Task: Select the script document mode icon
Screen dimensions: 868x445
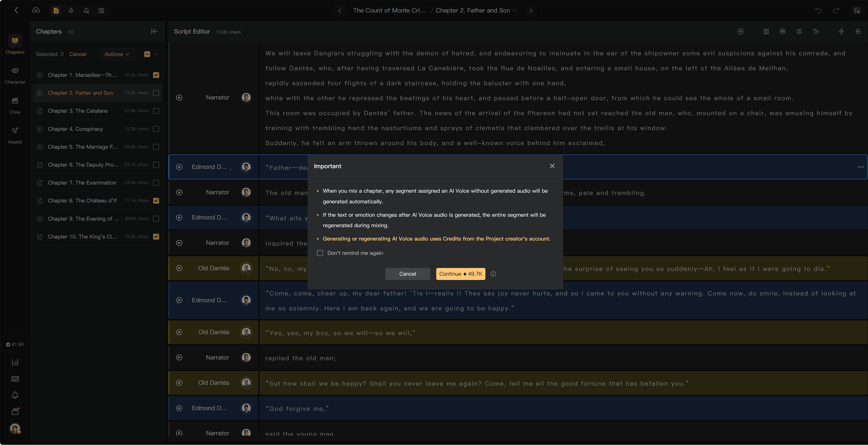Action: [56, 10]
